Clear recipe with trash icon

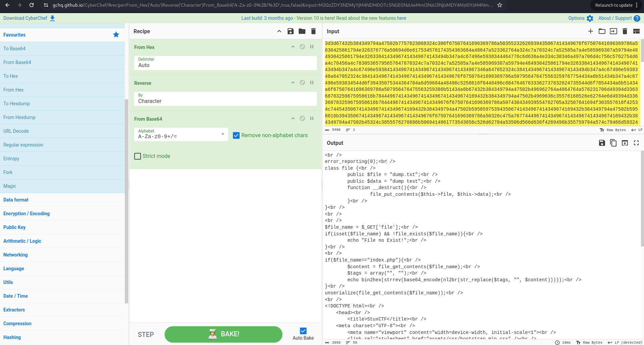tap(313, 31)
